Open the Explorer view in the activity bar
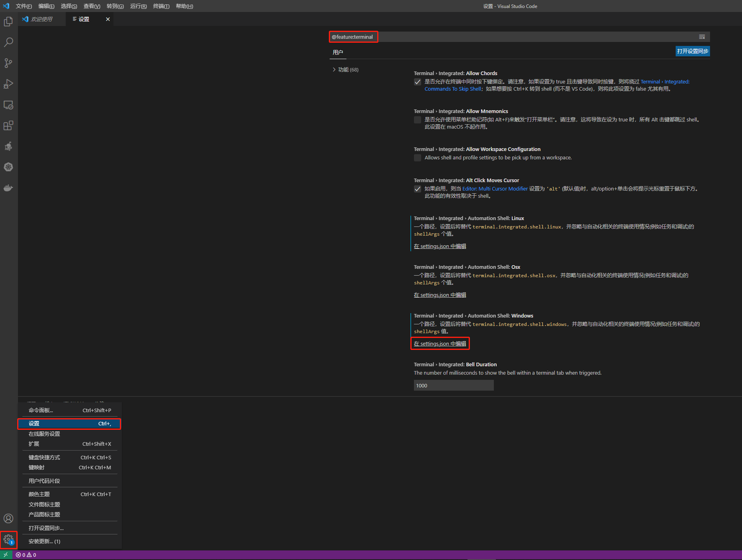 point(8,22)
